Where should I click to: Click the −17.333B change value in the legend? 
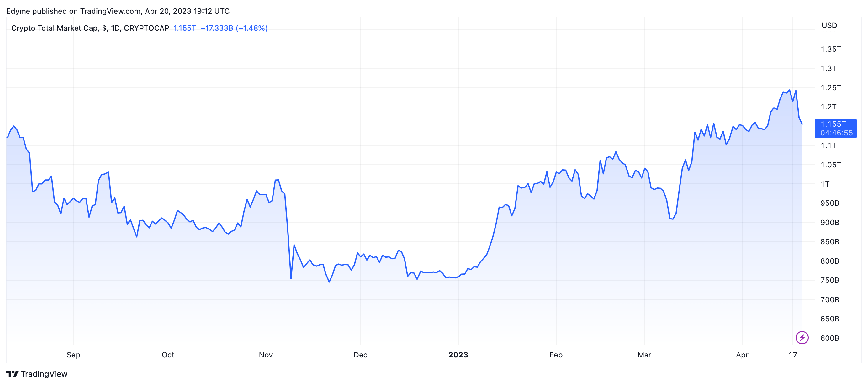[217, 28]
